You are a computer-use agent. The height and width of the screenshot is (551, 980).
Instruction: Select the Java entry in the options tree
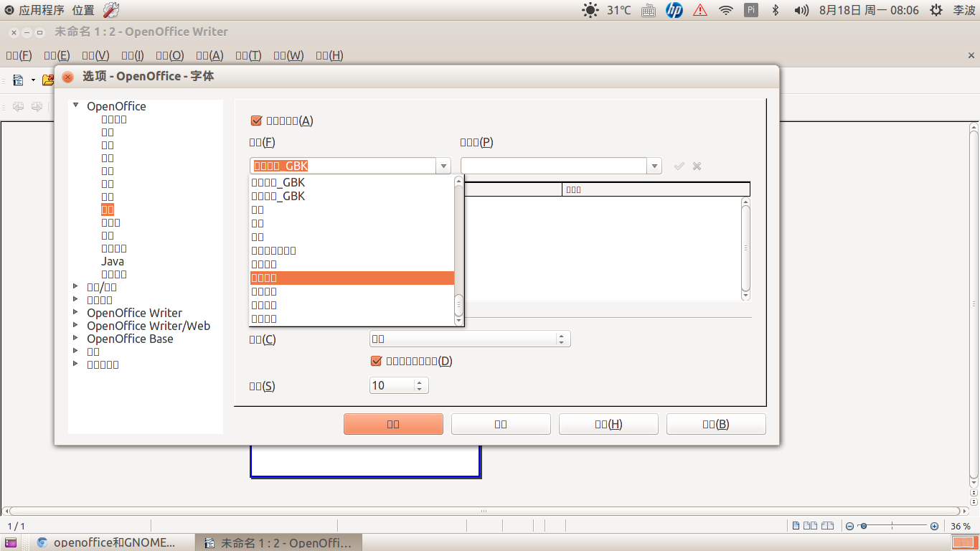(113, 261)
